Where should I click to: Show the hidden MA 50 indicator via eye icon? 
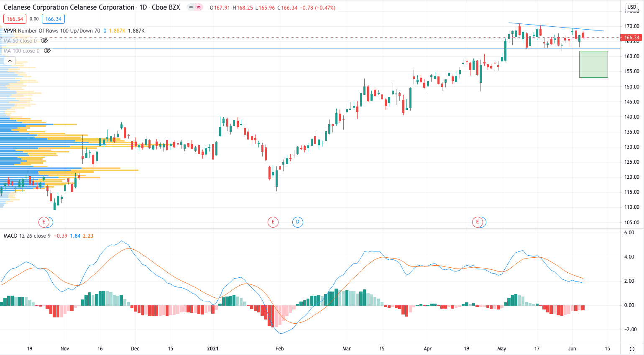(x=44, y=41)
